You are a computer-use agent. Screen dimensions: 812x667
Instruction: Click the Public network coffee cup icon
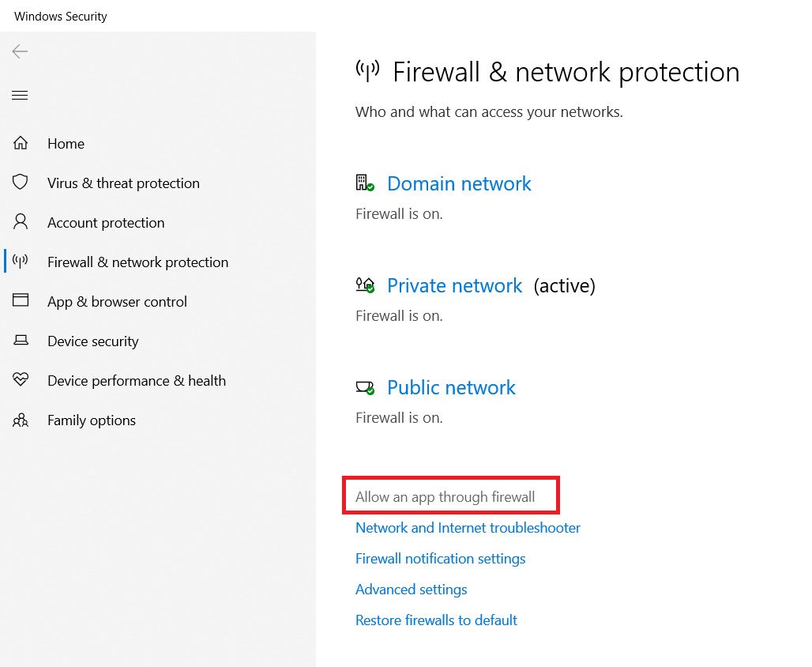click(x=364, y=387)
